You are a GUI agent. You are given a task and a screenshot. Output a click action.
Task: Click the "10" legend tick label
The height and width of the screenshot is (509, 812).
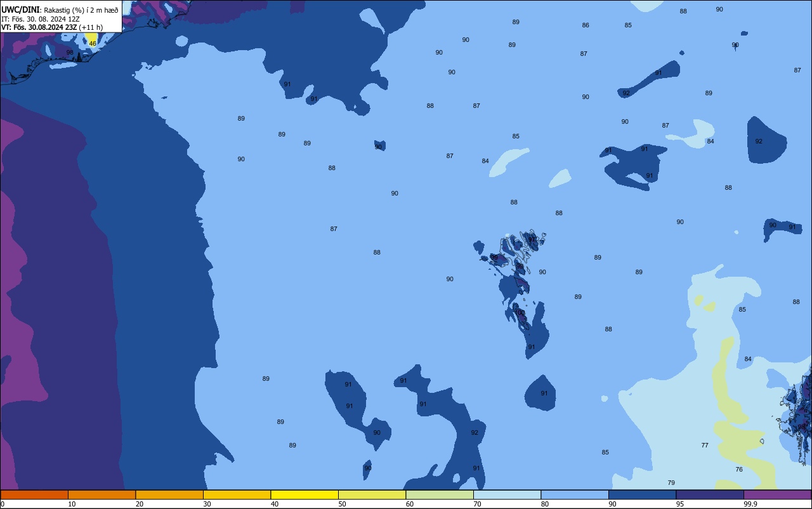[72, 504]
